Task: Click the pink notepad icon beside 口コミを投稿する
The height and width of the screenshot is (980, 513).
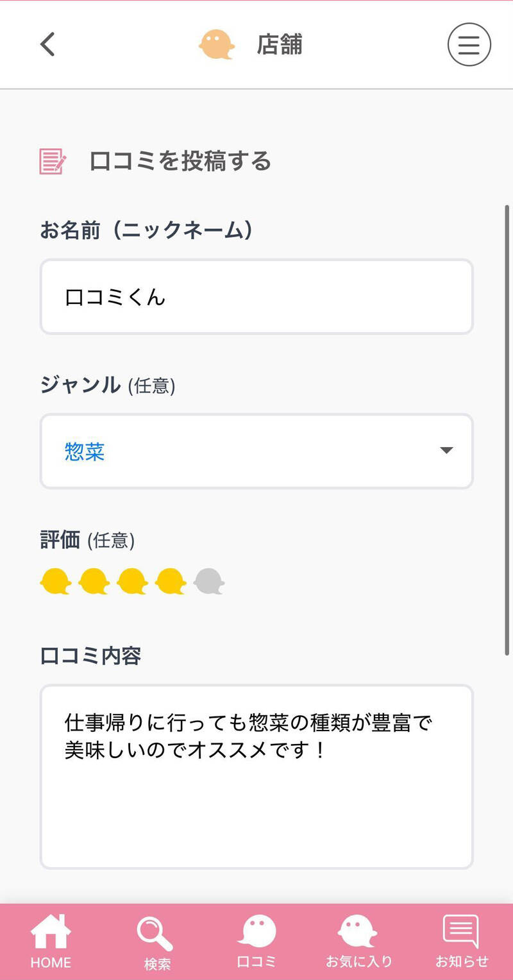Action: click(53, 162)
